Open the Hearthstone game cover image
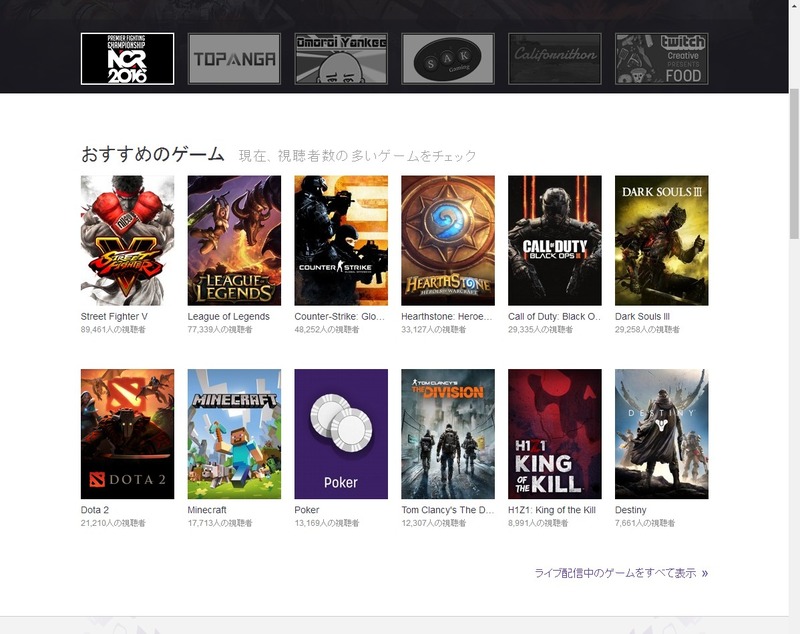 pos(448,240)
